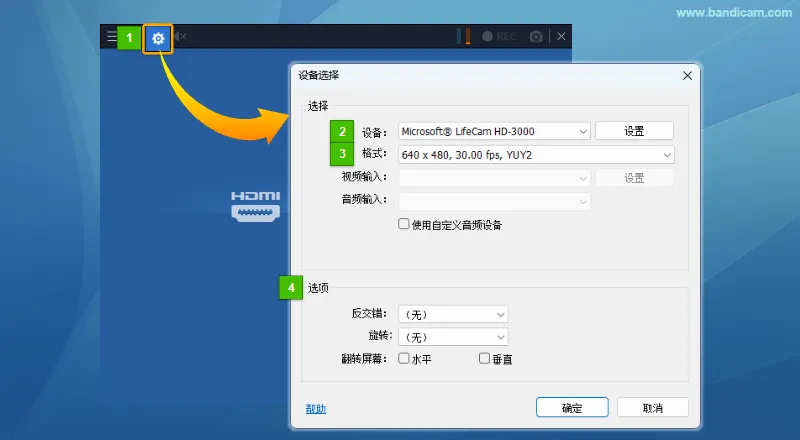
Task: Close the 设备选择 dialog
Action: [687, 76]
